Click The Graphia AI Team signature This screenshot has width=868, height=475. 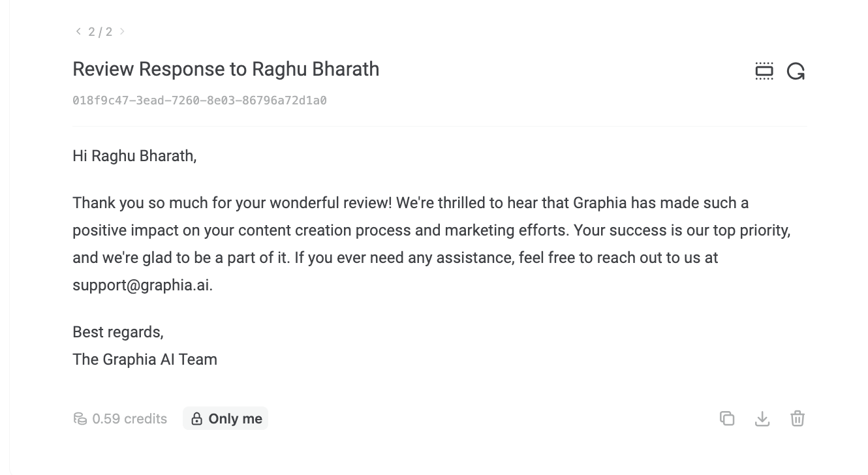(x=145, y=360)
